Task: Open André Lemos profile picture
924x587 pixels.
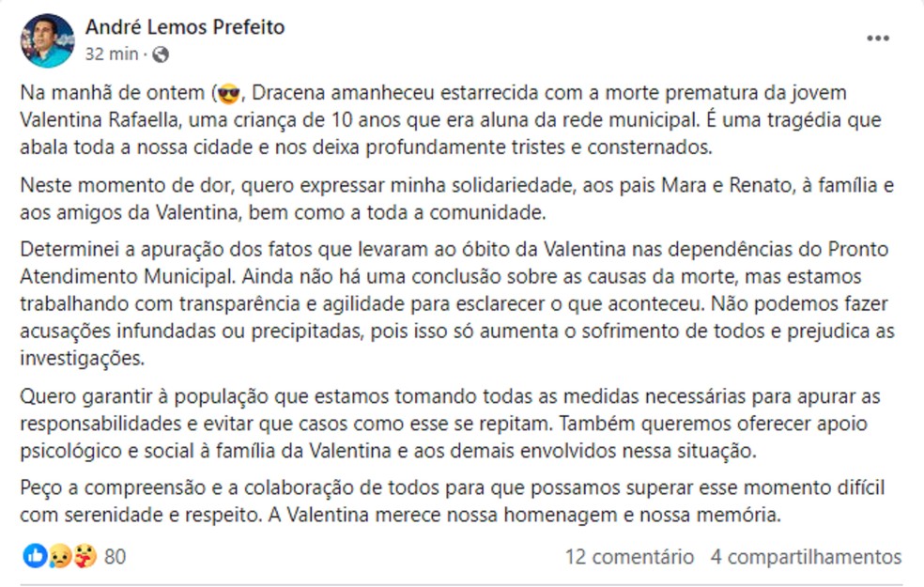Action: click(47, 40)
